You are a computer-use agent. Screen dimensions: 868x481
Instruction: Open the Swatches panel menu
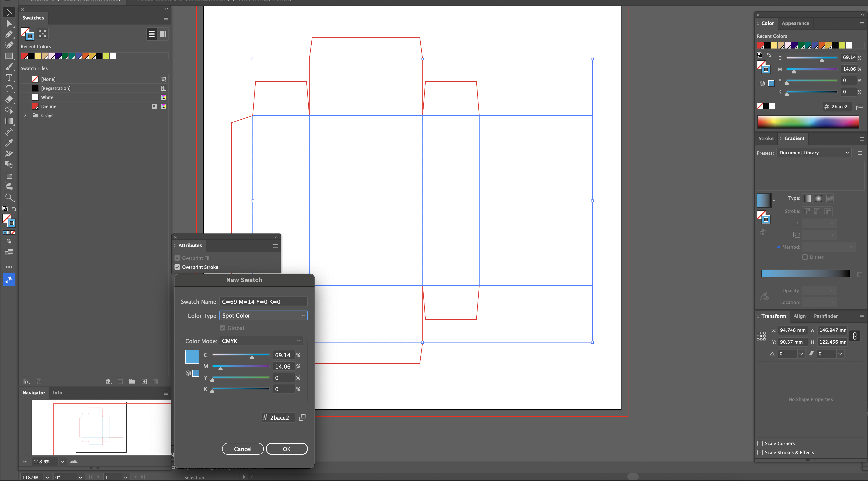click(x=165, y=19)
